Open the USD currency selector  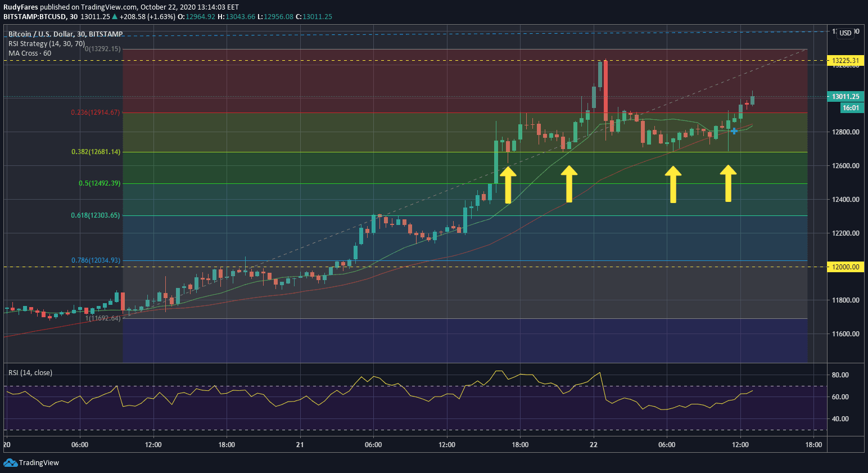point(846,33)
